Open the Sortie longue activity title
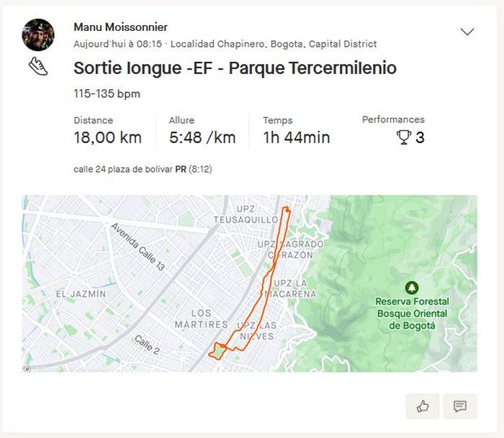The height and width of the screenshot is (438, 504). [235, 68]
